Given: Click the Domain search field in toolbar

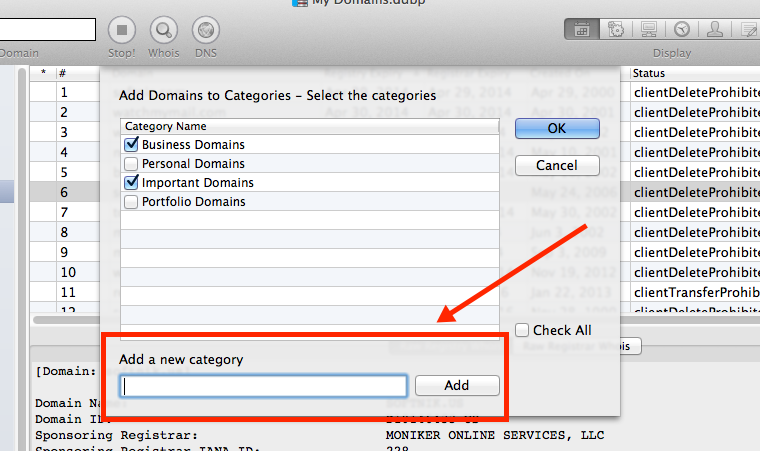Looking at the screenshot, I should pyautogui.click(x=48, y=30).
